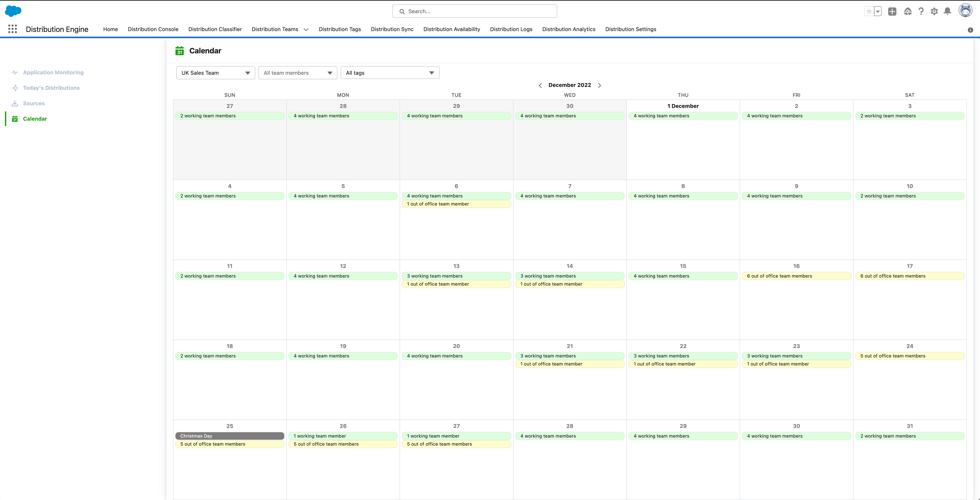The width and height of the screenshot is (980, 500).
Task: Open the All tags dropdown
Action: (x=390, y=73)
